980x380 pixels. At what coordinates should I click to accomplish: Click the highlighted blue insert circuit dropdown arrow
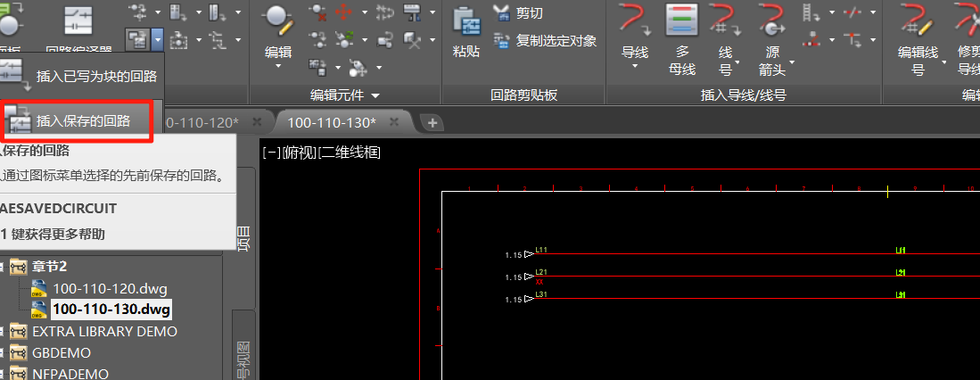point(158,40)
